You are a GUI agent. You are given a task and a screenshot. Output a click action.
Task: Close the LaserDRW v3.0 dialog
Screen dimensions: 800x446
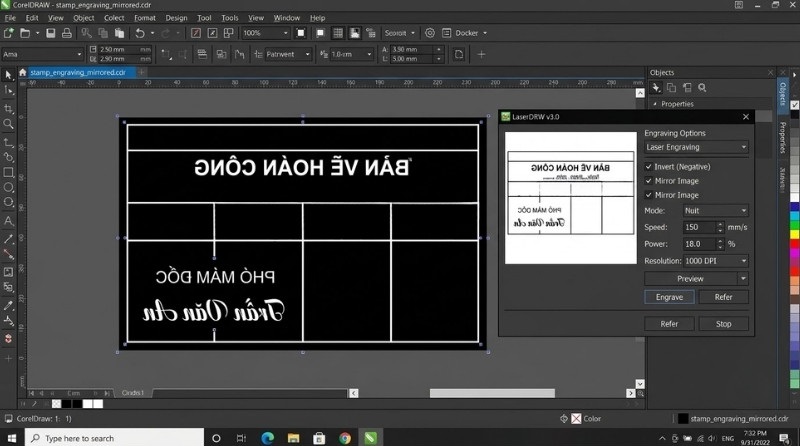click(x=746, y=117)
